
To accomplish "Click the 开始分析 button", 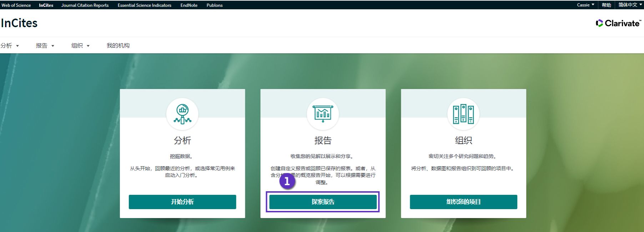I will coord(182,202).
